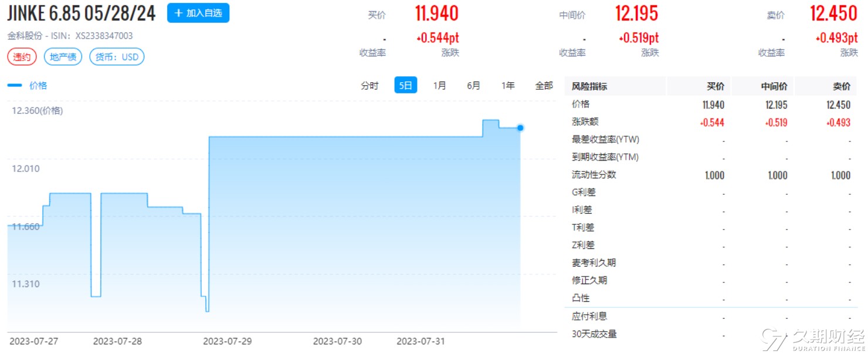Screen dimensions: 868x354
Task: Click the 中间价 column header in risk table
Action: click(774, 86)
